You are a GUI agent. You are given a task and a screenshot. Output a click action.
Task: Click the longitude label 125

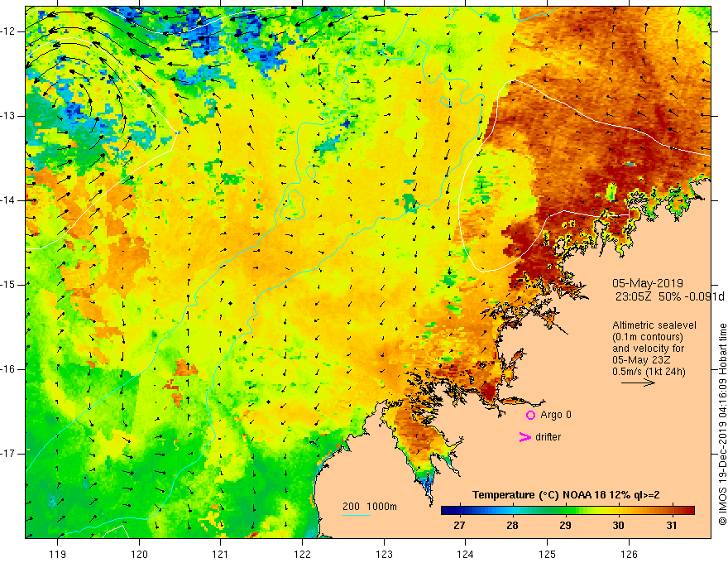[x=548, y=554]
